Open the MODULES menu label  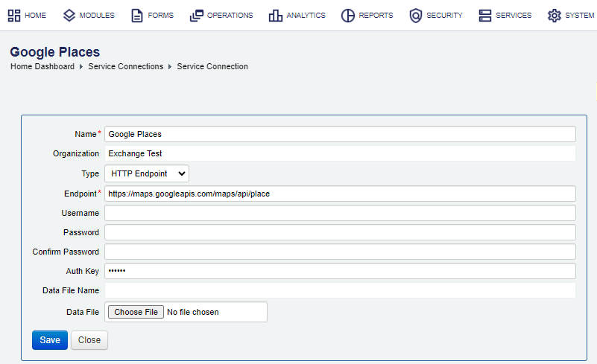pos(97,15)
